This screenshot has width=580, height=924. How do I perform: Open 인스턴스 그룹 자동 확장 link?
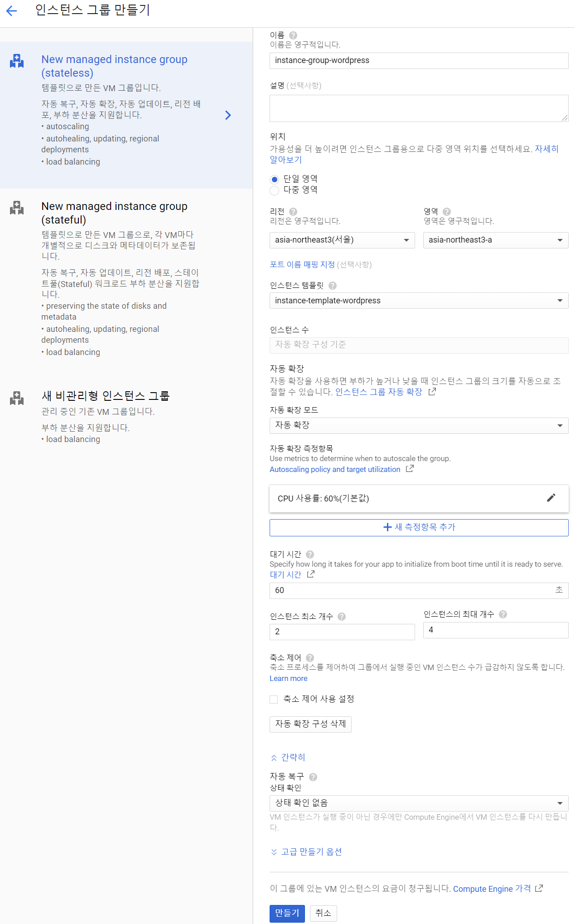(x=379, y=392)
